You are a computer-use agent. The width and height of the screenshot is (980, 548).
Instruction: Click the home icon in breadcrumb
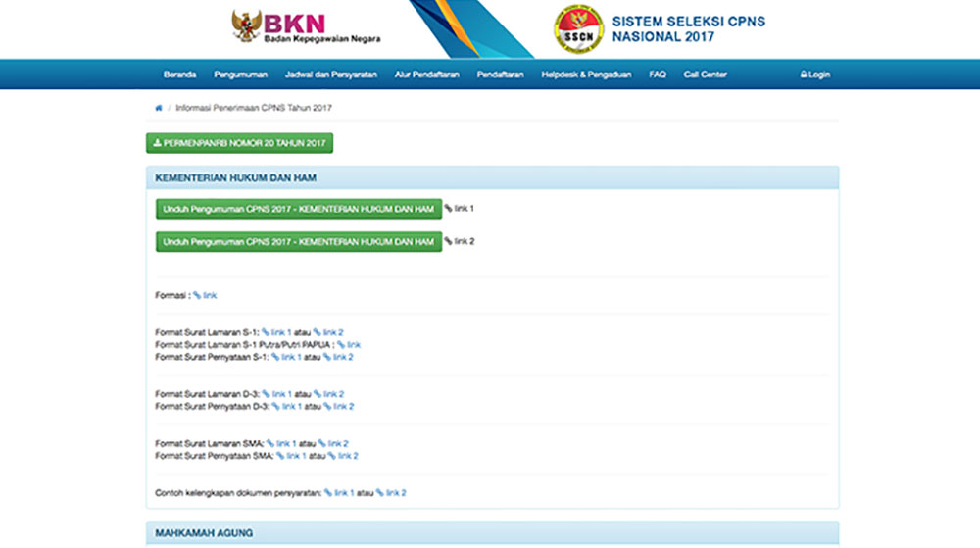pos(159,107)
